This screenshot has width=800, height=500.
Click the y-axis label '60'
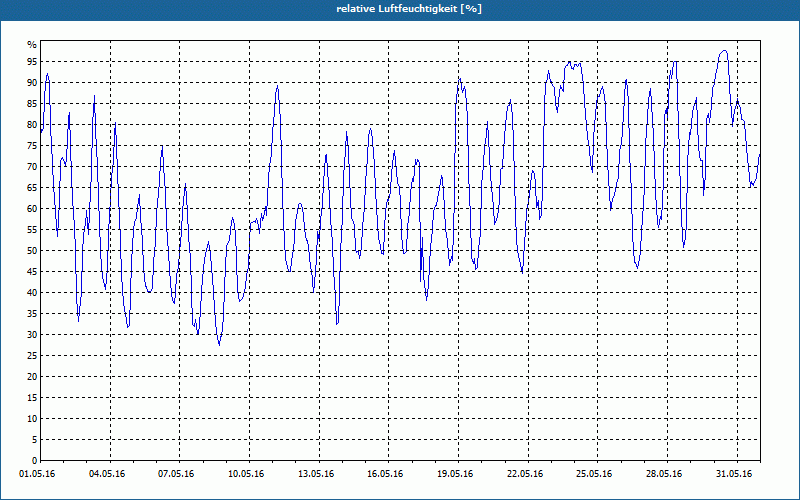32,209
